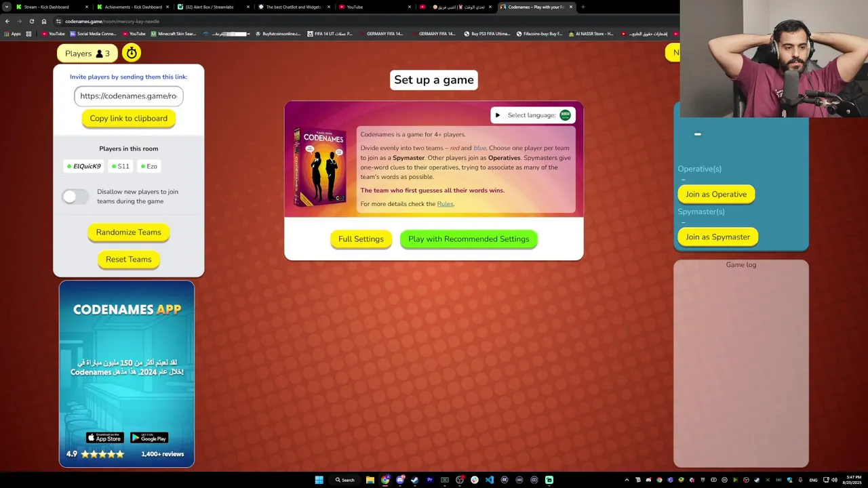Go to browser home page
The image size is (868, 488).
(x=44, y=21)
